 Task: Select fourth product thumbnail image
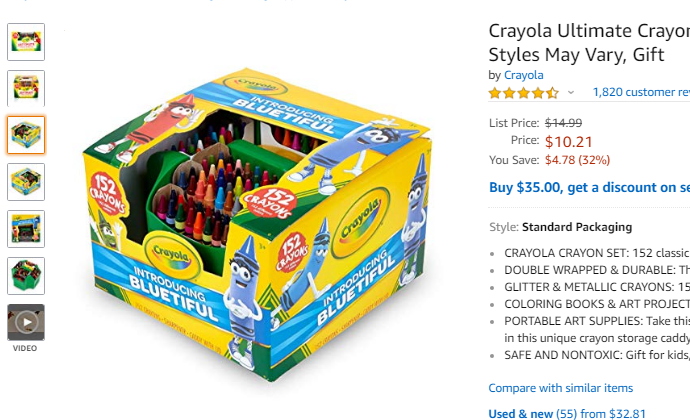click(x=26, y=182)
